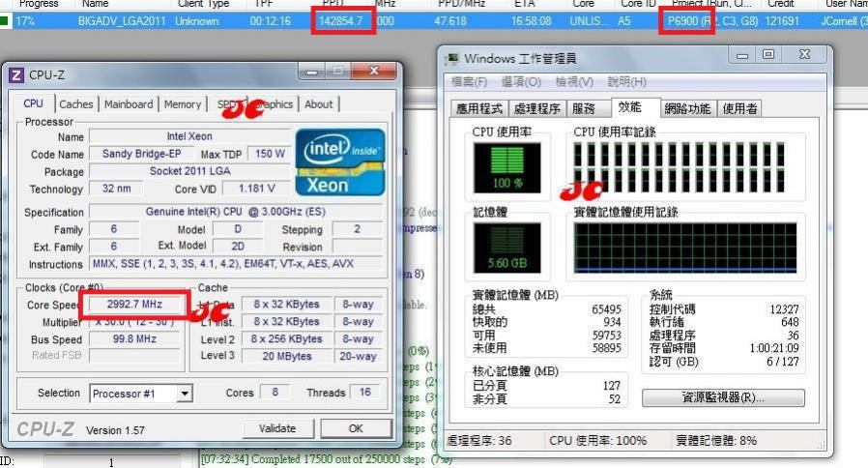This screenshot has width=868, height=468.
Task: Maximize the Task Manager window
Action: click(x=768, y=55)
